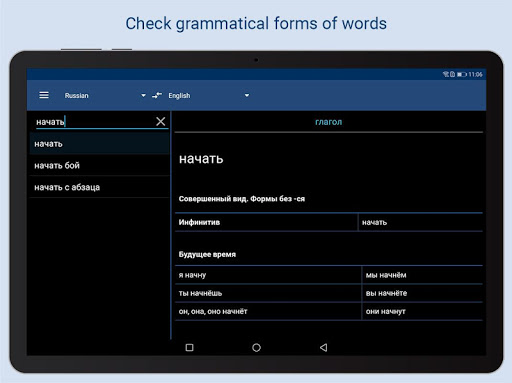The width and height of the screenshot is (512, 383).
Task: Select the suggestion начать
Action: [x=99, y=144]
